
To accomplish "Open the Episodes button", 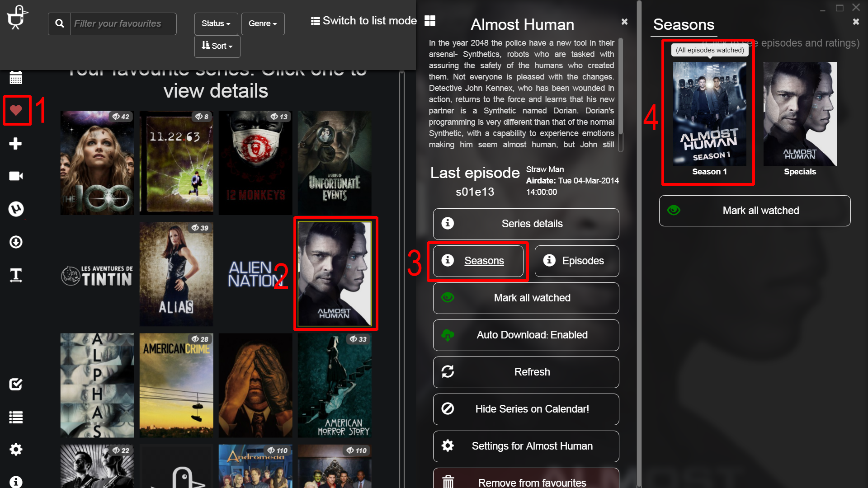I will coord(577,261).
